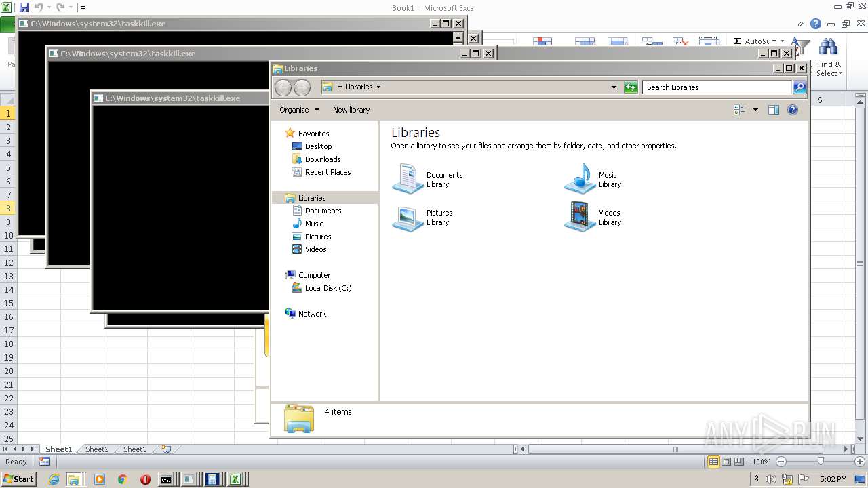Open the Documents library icon
The width and height of the screenshot is (868, 488).
click(x=408, y=179)
